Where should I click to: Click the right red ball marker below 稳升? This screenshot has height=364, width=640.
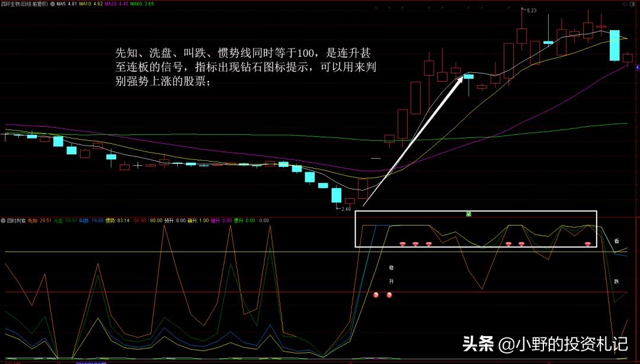[389, 295]
